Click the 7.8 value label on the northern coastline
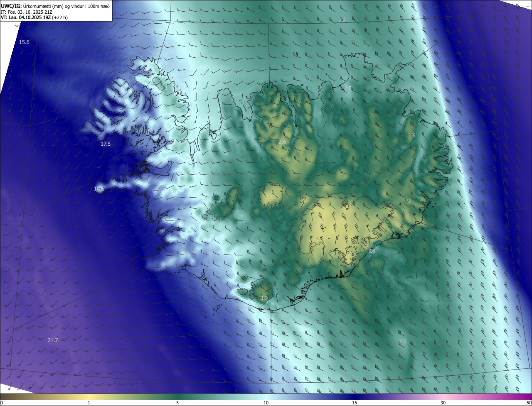This screenshot has height=406, width=532. click(348, 88)
